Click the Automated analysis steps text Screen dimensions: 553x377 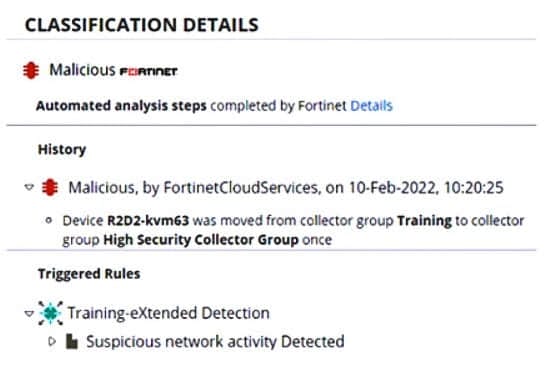[121, 105]
